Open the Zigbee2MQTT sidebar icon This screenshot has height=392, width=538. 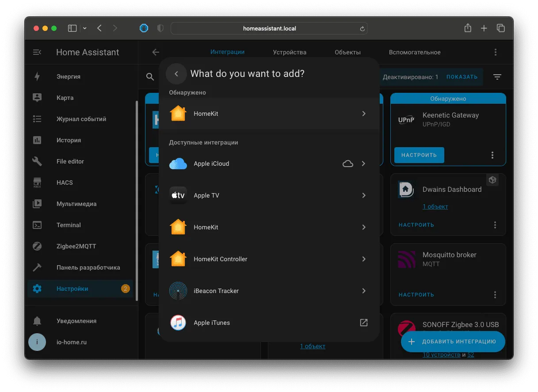[37, 246]
